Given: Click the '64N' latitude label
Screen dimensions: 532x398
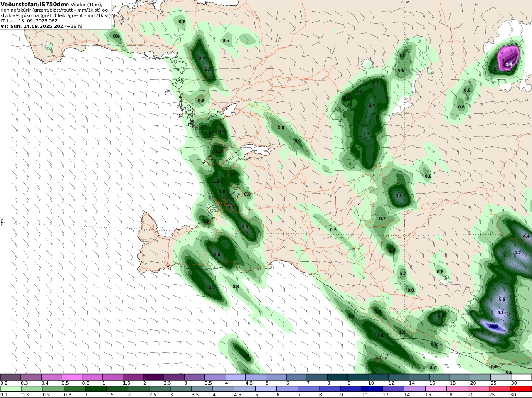Looking at the screenshot, I should (x=2, y=222).
